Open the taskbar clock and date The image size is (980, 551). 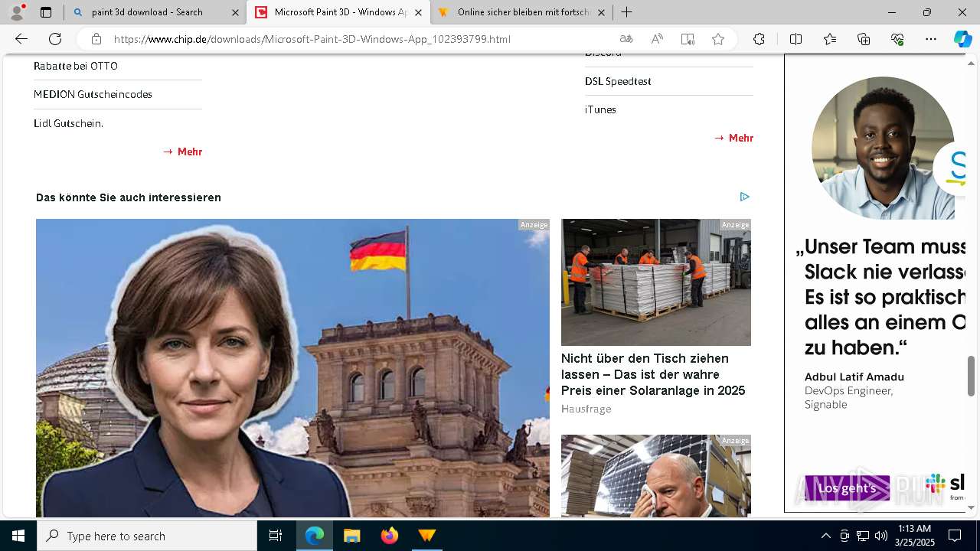[915, 536]
